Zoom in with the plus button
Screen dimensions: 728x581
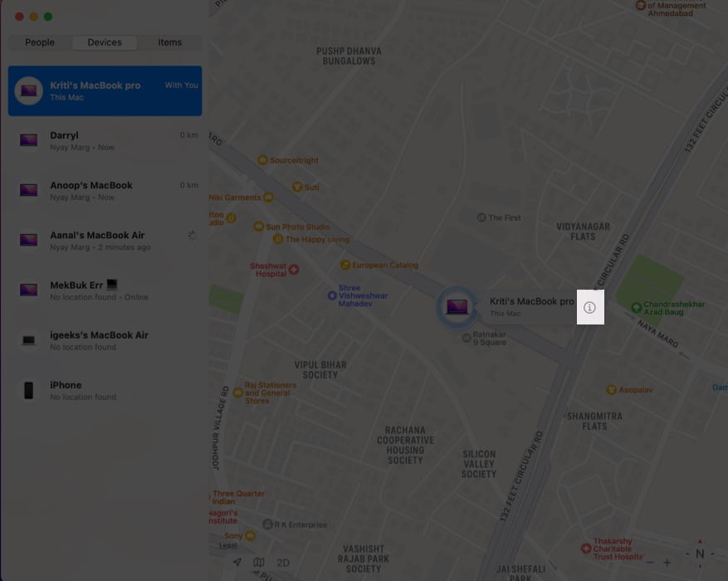[x=667, y=563]
